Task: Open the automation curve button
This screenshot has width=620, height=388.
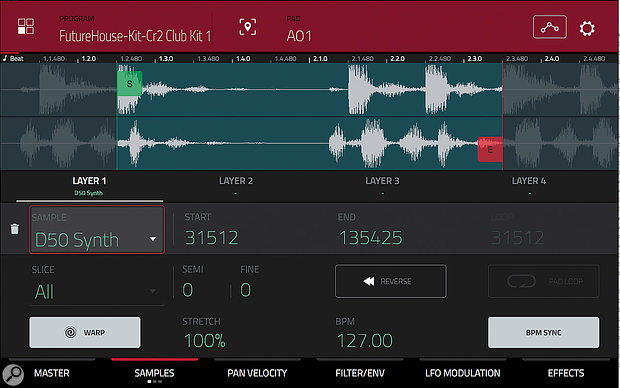Action: tap(550, 27)
